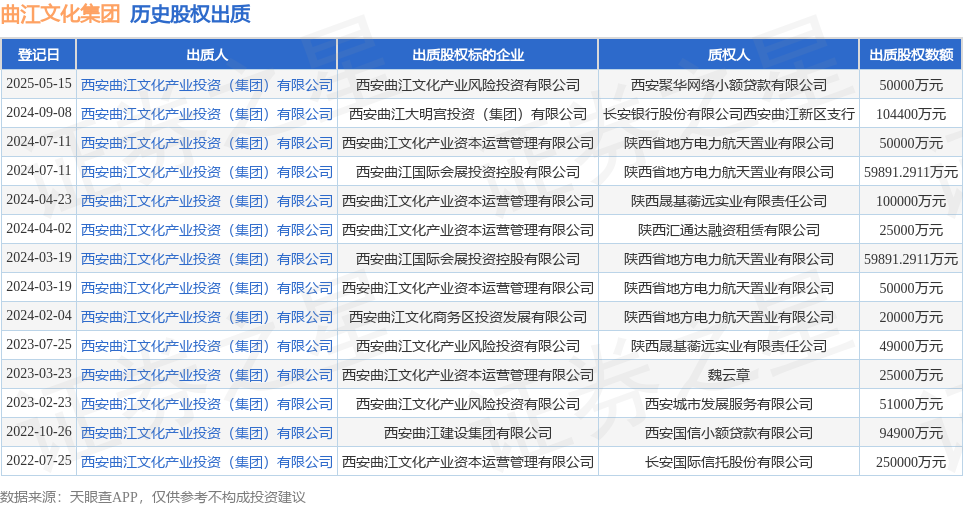Viewport: 963px width, 506px height.
Task: Open the 出质人 link in the 2023-03-23 row
Action: (207, 375)
